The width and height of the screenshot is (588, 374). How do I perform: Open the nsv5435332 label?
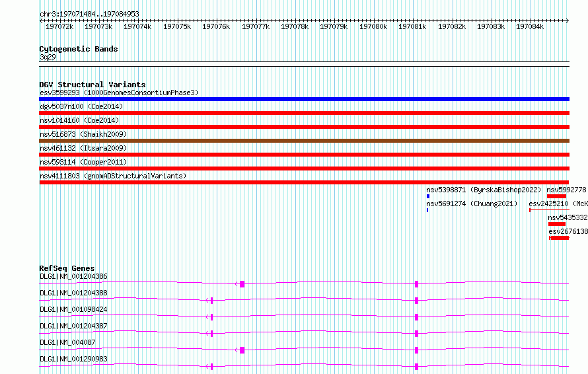[568, 217]
